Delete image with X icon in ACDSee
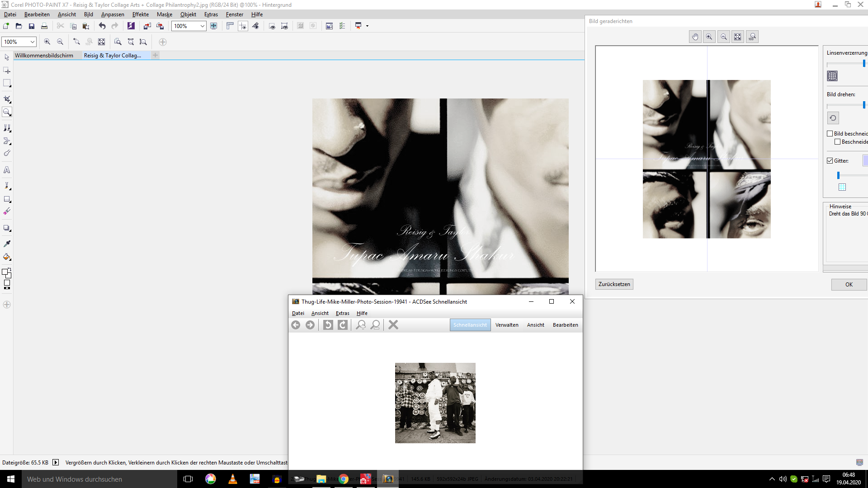This screenshot has height=488, width=868. point(393,325)
